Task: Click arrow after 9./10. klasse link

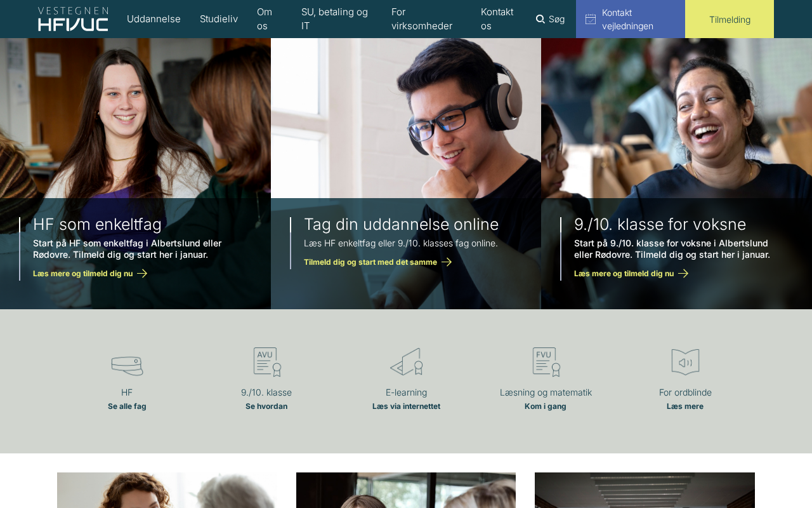Action: point(683,274)
